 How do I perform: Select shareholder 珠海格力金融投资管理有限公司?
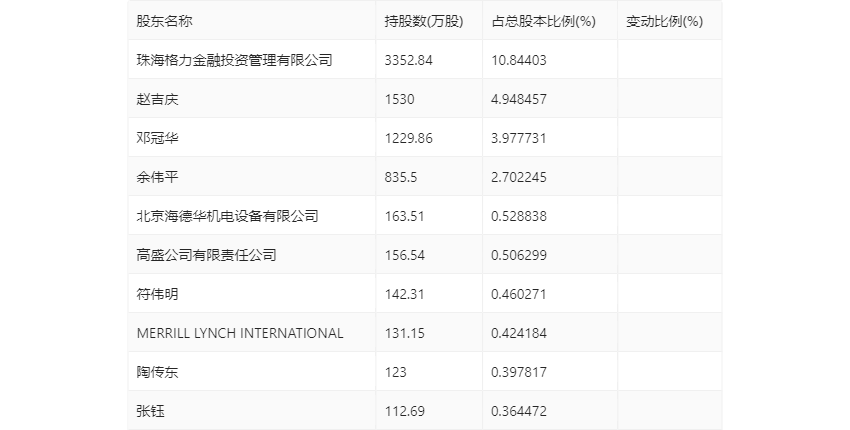(234, 60)
